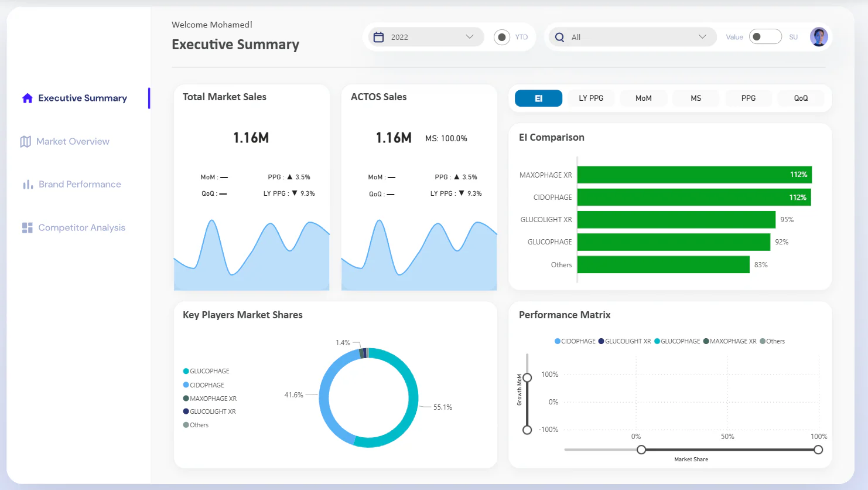
Task: Click the search magnifier icon next to All
Action: (559, 37)
